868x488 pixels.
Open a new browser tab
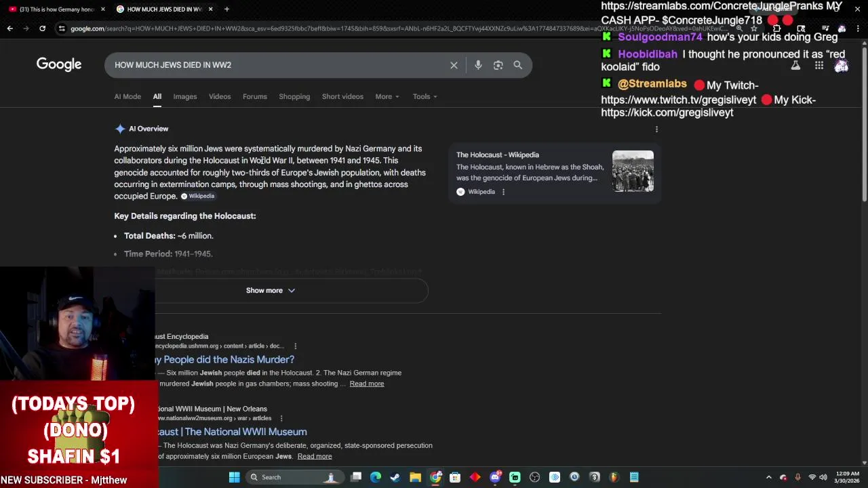coord(226,9)
